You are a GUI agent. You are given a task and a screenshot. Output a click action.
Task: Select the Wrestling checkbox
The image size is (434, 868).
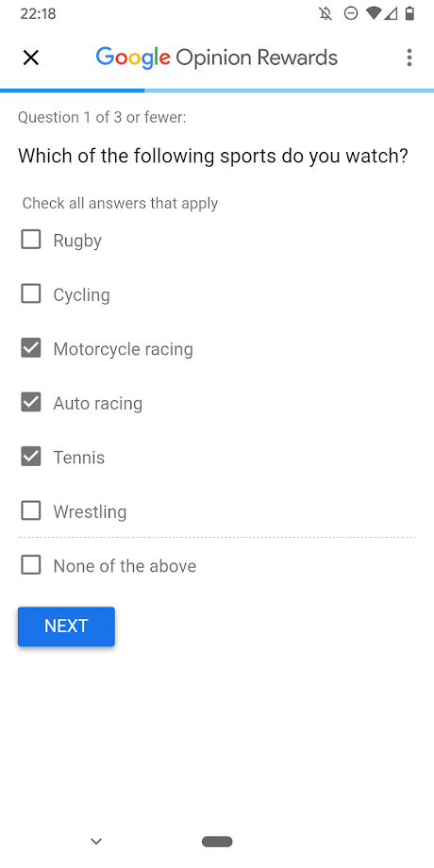[31, 511]
